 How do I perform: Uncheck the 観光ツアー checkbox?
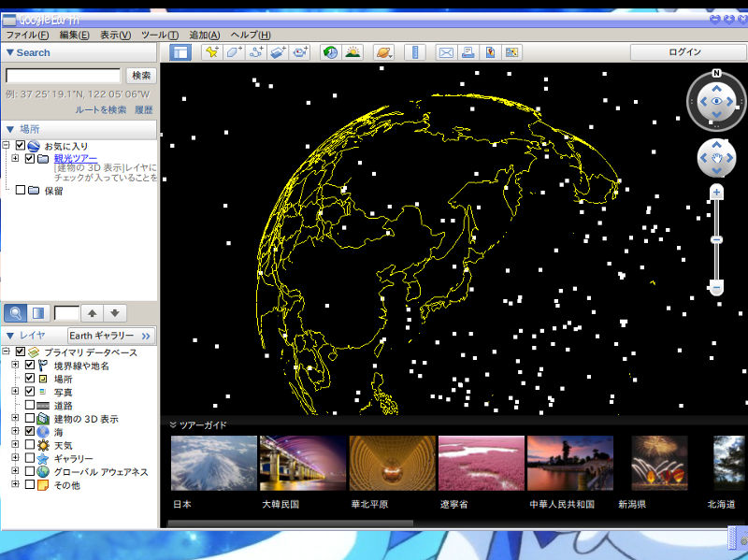point(30,158)
